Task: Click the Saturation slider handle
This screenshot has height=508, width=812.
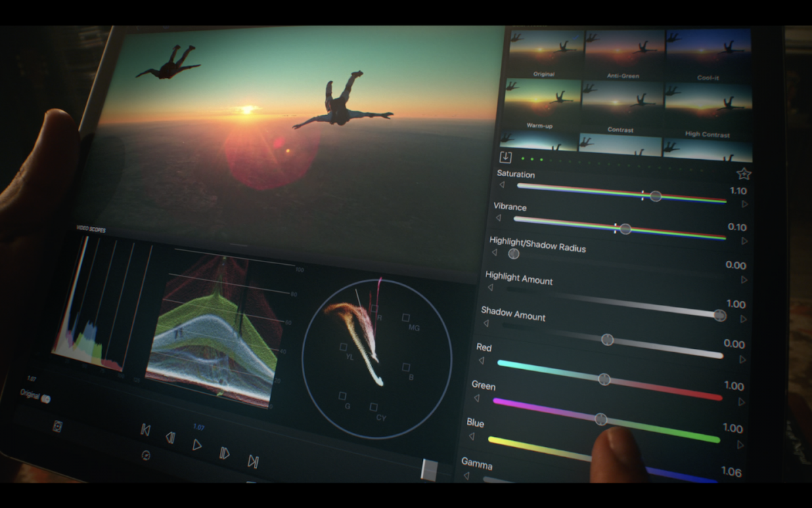Action: point(655,196)
